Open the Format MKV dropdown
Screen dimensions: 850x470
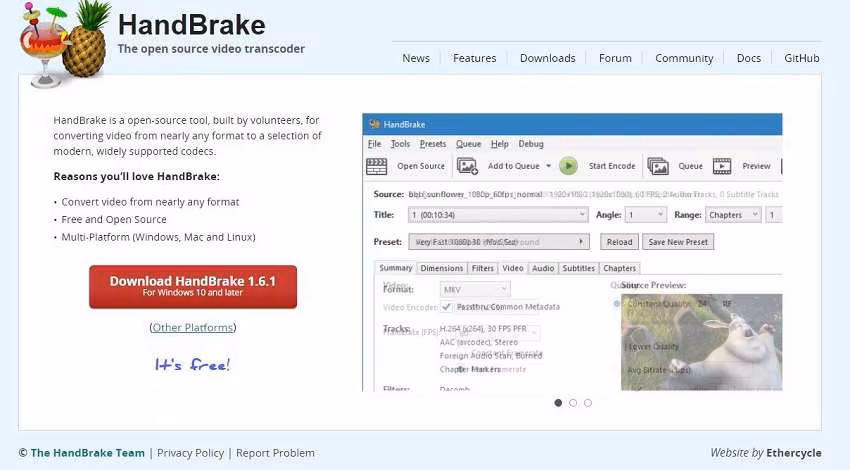[x=475, y=289]
